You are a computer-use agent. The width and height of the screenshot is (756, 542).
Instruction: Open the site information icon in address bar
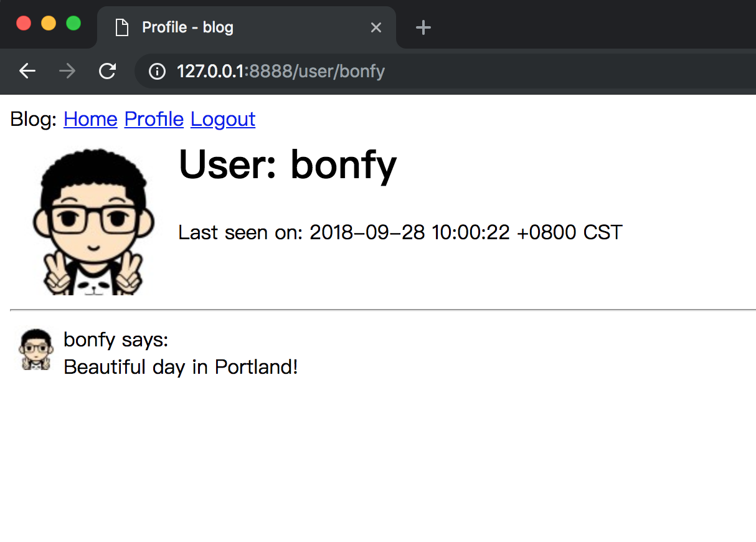pyautogui.click(x=157, y=72)
